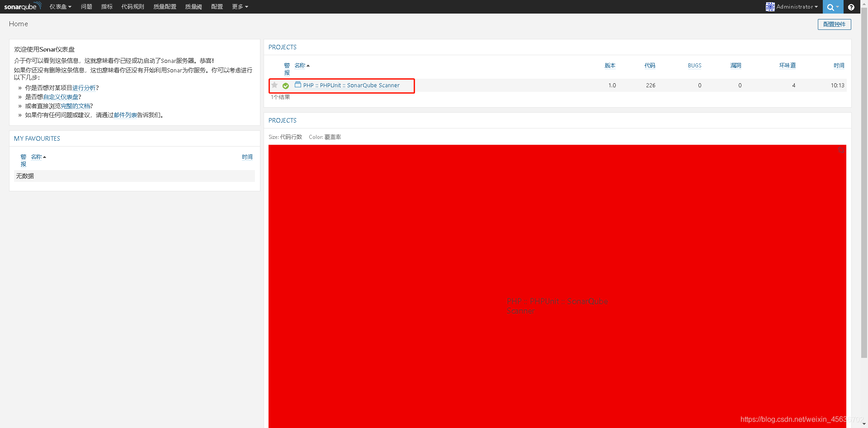
Task: Toggle the favorite star on PHP :: PHPUnit project
Action: coord(274,85)
